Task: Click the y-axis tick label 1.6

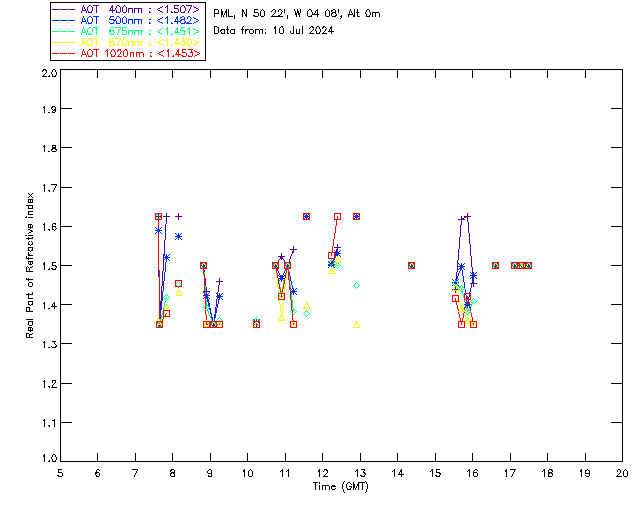Action: 49,227
